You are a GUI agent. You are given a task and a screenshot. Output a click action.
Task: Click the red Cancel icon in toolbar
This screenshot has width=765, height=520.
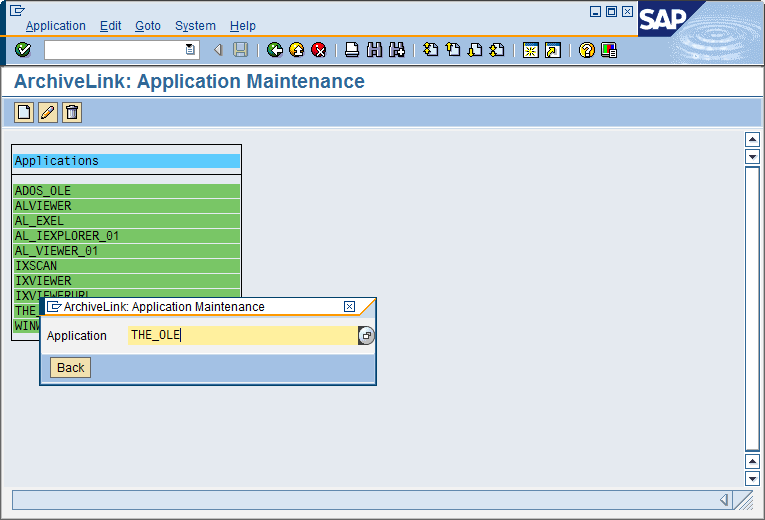coord(319,50)
